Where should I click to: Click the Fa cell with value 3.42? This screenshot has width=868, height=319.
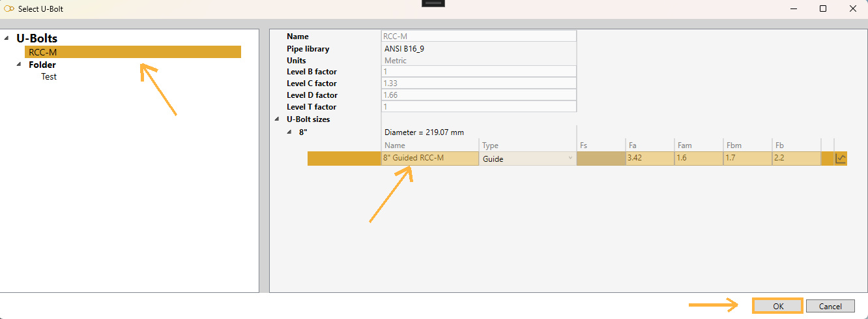coord(649,159)
